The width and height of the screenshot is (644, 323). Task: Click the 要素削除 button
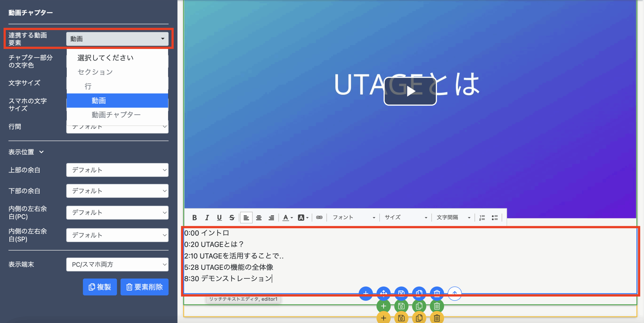(144, 287)
